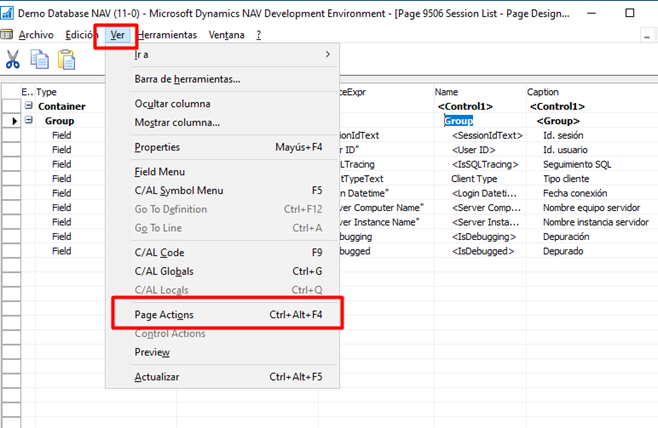Open the Archivo menu
Viewport: 658px width, 428px height.
(x=36, y=35)
